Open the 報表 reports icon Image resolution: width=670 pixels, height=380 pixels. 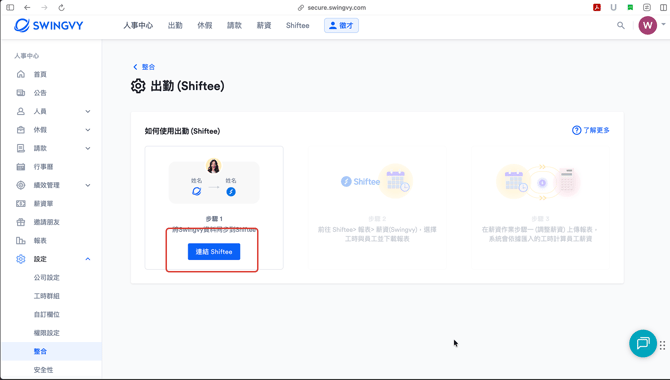pyautogui.click(x=21, y=241)
